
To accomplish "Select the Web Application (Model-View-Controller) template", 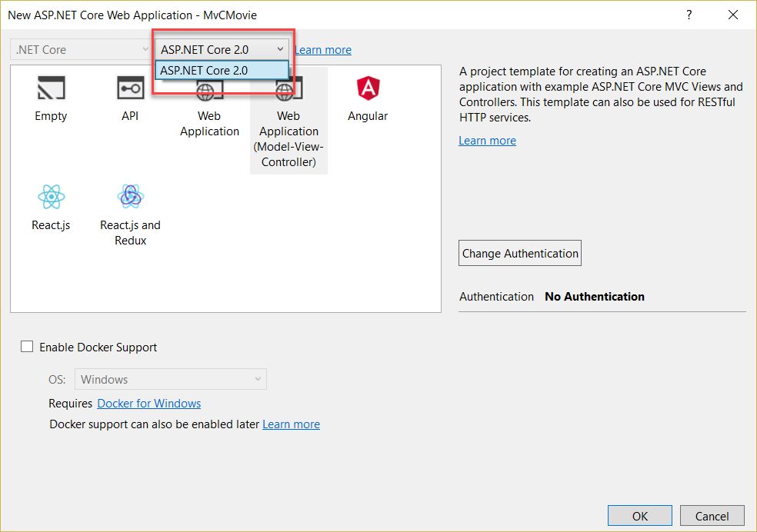I will (288, 121).
